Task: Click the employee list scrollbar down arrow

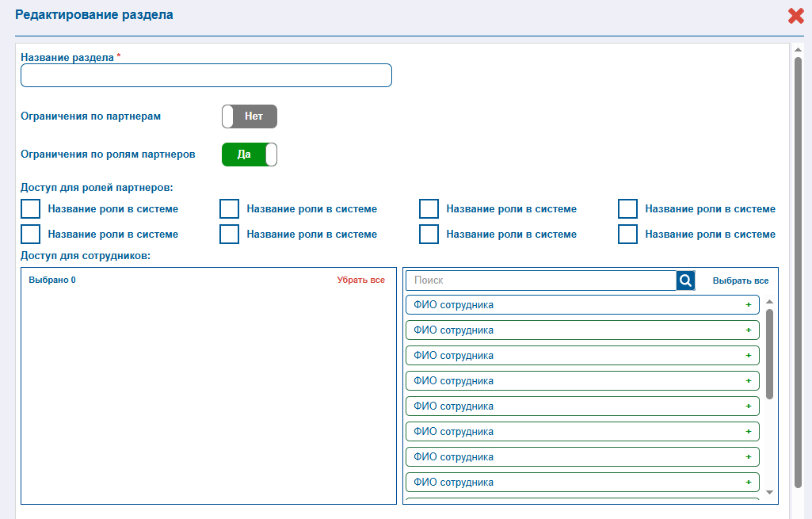Action: pyautogui.click(x=769, y=493)
